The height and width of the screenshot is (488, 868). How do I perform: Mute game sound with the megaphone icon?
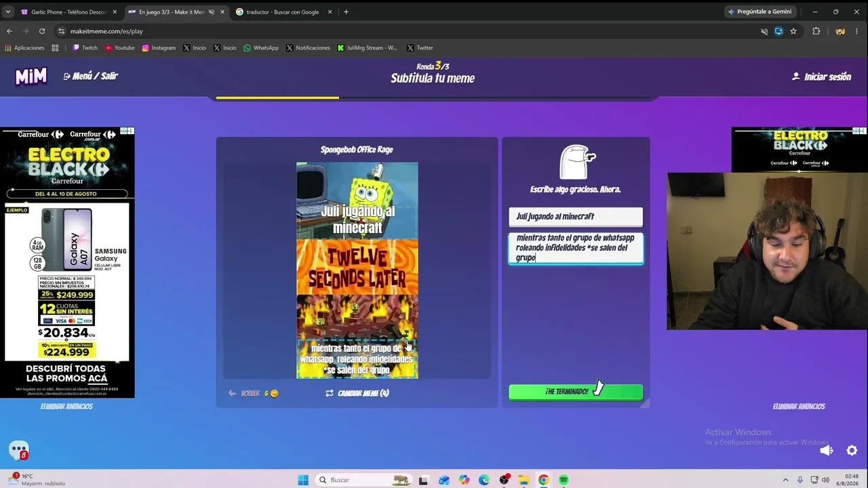[x=826, y=450]
